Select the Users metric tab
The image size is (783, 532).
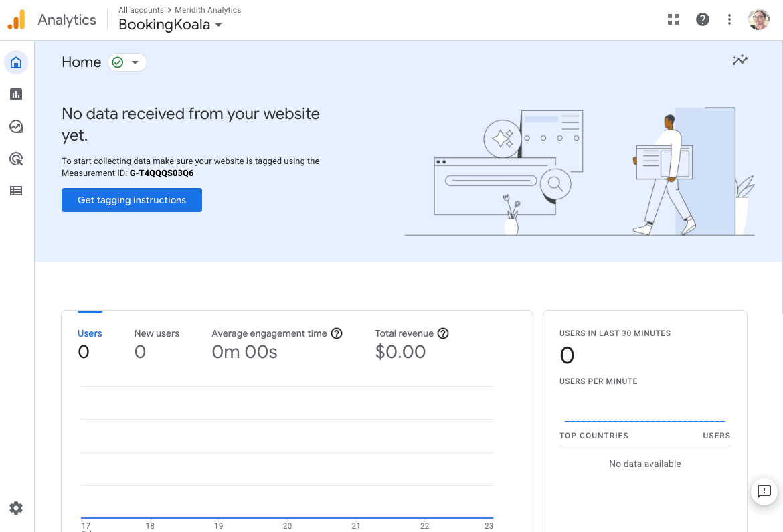[x=90, y=333]
